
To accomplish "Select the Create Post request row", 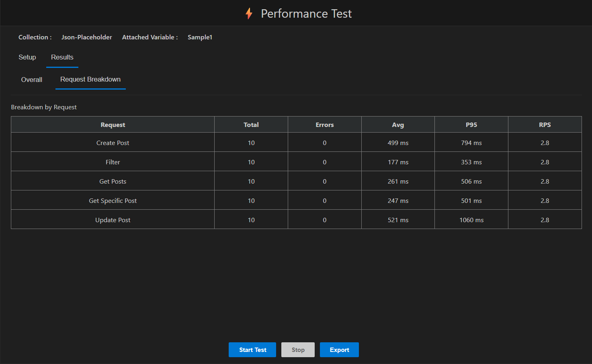I will tap(296, 143).
